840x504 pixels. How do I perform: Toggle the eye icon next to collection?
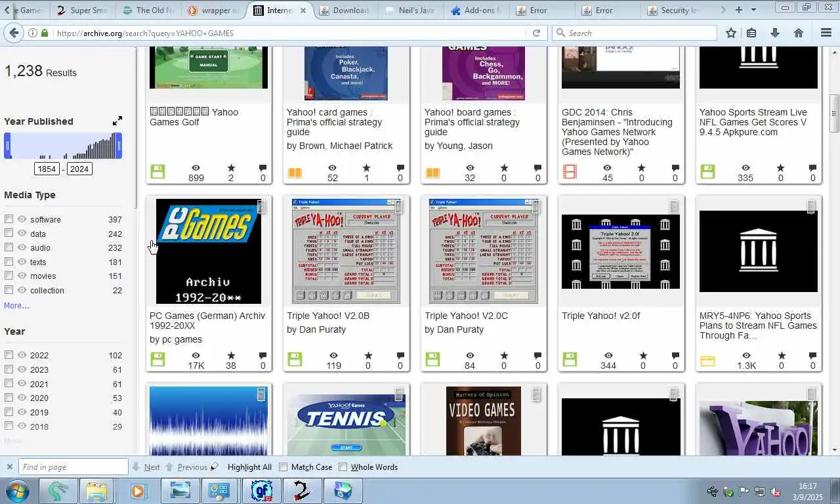tap(22, 290)
